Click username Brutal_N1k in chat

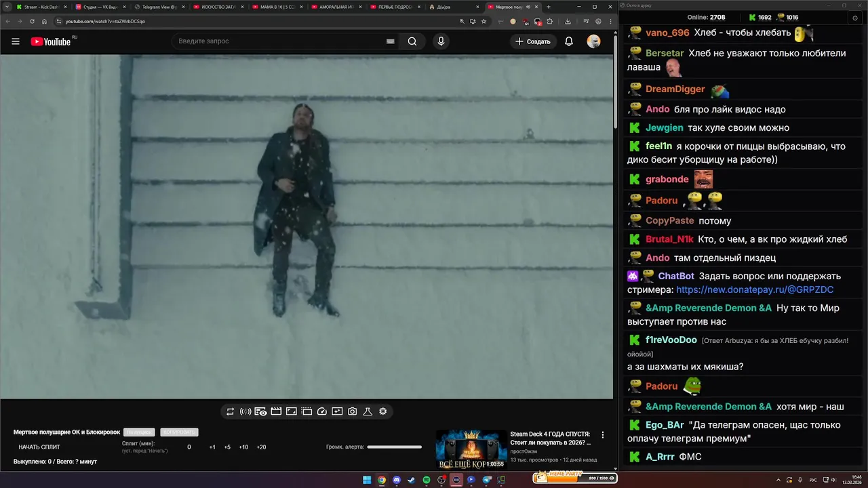pyautogui.click(x=669, y=239)
